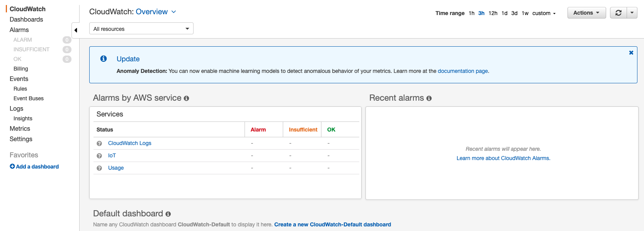Set time range to 1w
This screenshot has width=644, height=231.
click(525, 13)
